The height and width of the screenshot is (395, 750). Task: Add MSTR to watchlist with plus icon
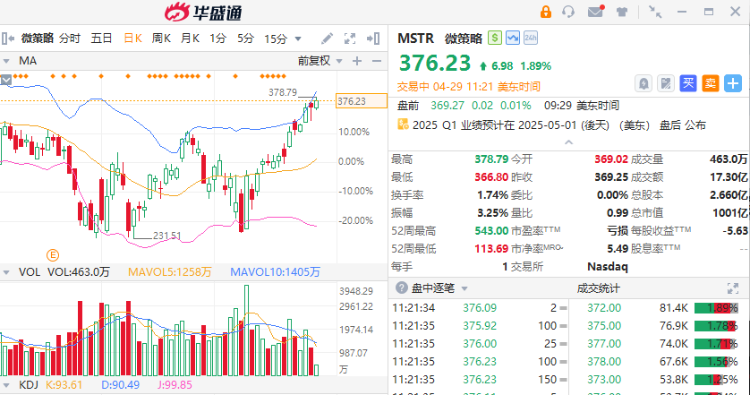click(x=733, y=84)
